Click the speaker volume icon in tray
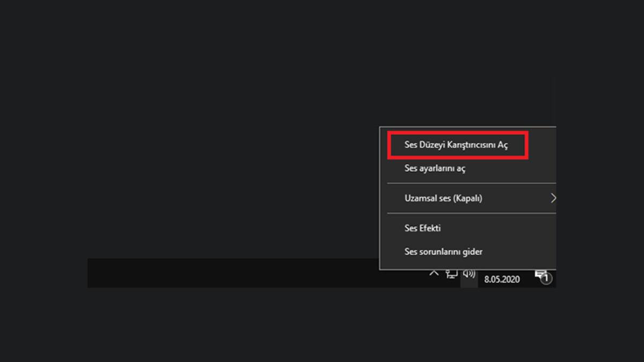The height and width of the screenshot is (362, 644). pyautogui.click(x=469, y=275)
